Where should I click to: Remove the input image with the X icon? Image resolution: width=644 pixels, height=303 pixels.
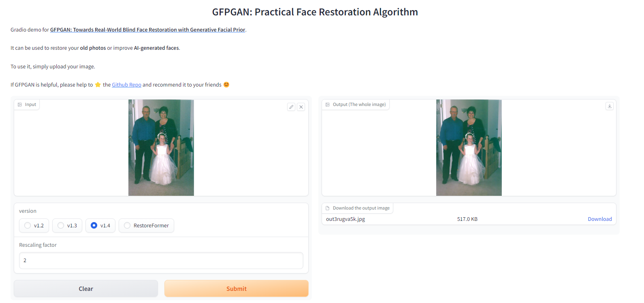(301, 107)
